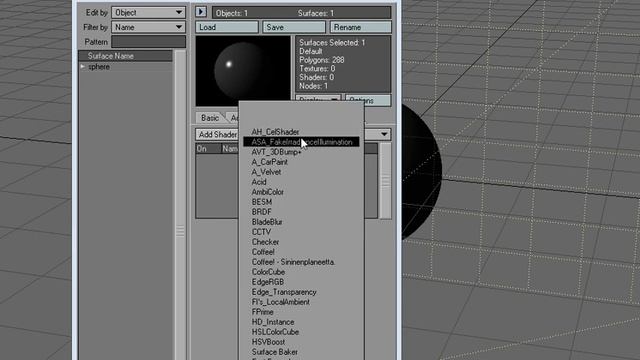Open the Filter by Name dropdown
Screen dimensions: 640x360
(x=148, y=27)
